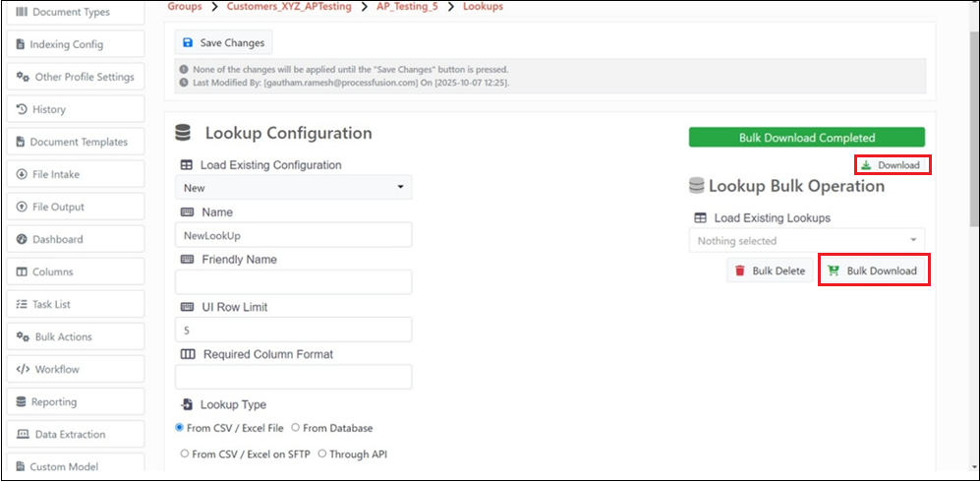
Task: Go to File Intake in the sidebar
Action: coord(55,174)
